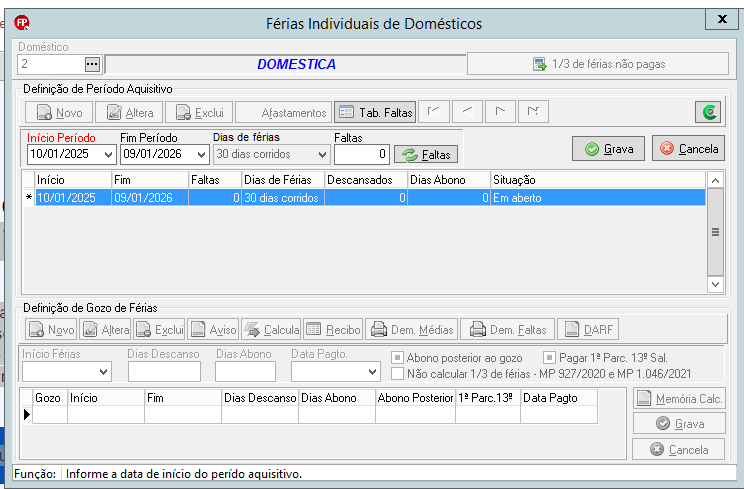
Task: Click the Calcula button
Action: click(x=271, y=330)
